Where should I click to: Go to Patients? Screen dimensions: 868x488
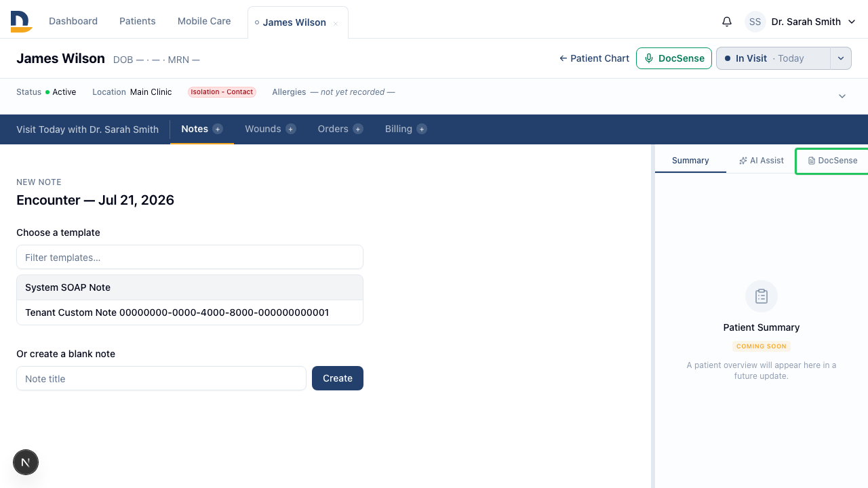point(138,21)
